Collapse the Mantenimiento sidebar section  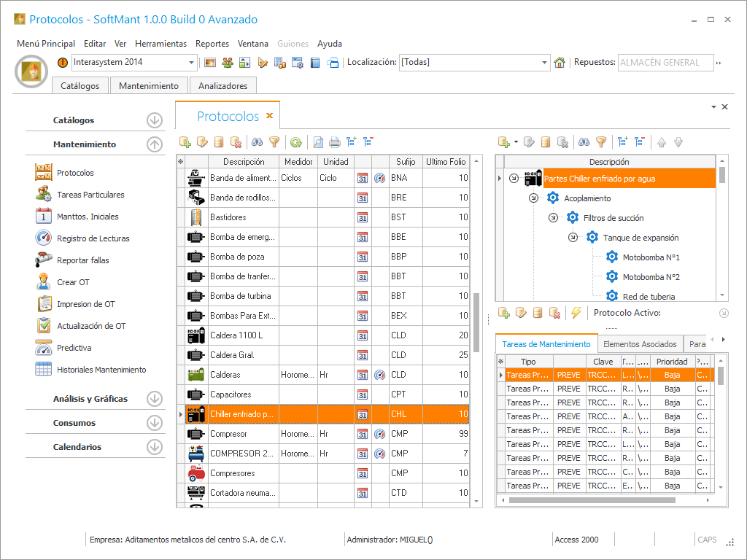pyautogui.click(x=154, y=144)
